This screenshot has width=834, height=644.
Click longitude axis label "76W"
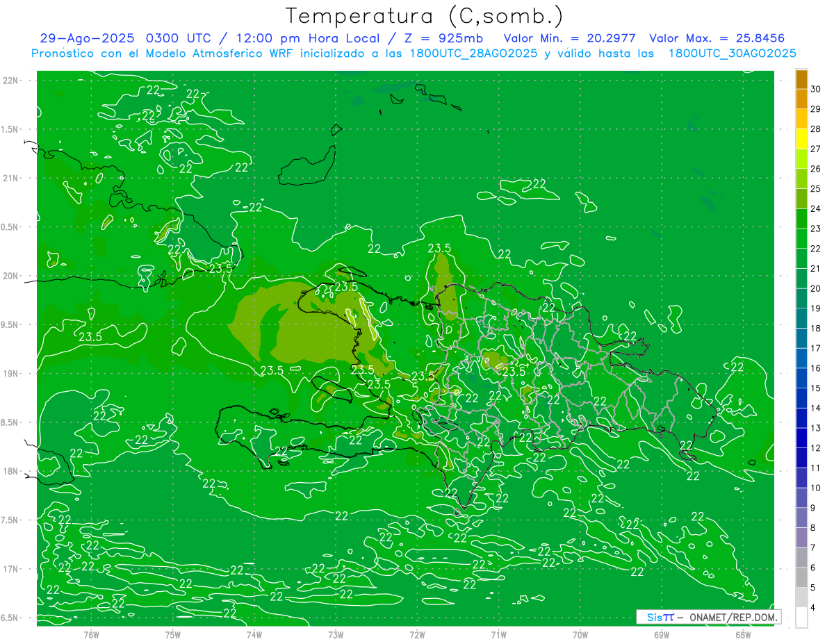click(91, 634)
